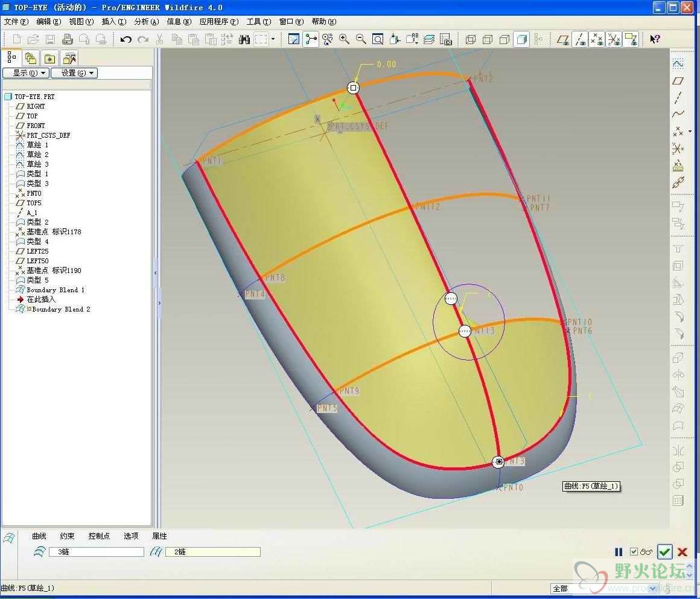This screenshot has height=599, width=700.
Task: Open the 插入 menu
Action: pyautogui.click(x=114, y=22)
